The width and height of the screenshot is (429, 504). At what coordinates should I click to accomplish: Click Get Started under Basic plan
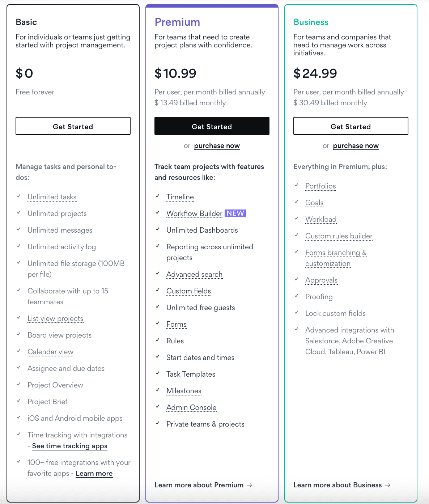click(73, 126)
